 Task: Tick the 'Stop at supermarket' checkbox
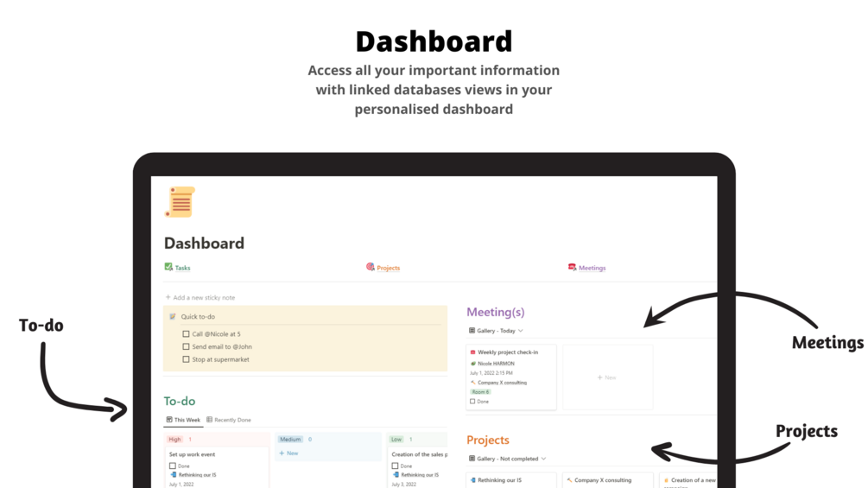coord(186,359)
